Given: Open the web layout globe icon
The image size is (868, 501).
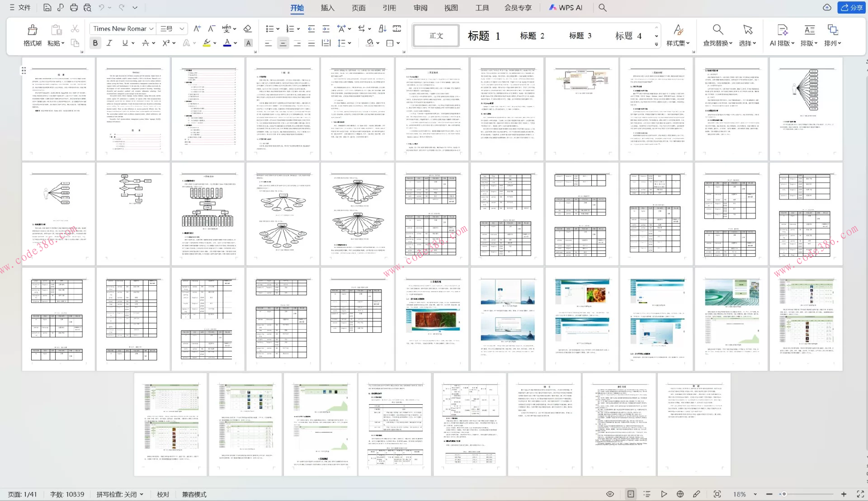Looking at the screenshot, I should [680, 494].
